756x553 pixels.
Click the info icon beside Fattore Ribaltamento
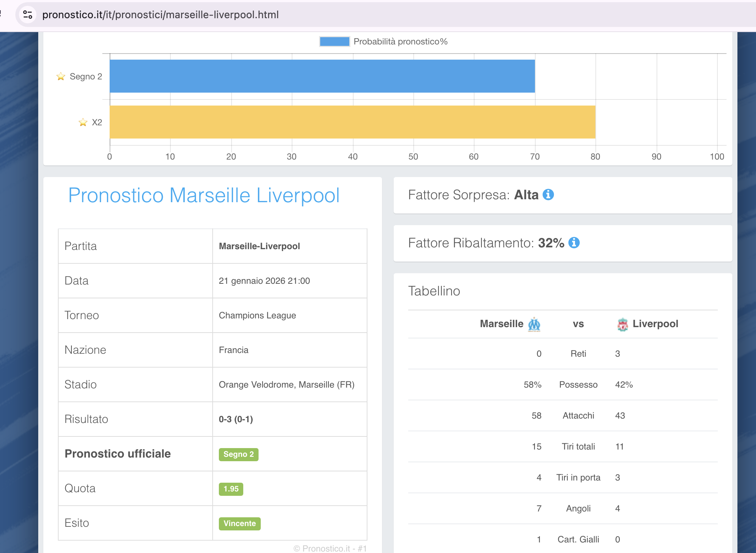[x=574, y=243]
